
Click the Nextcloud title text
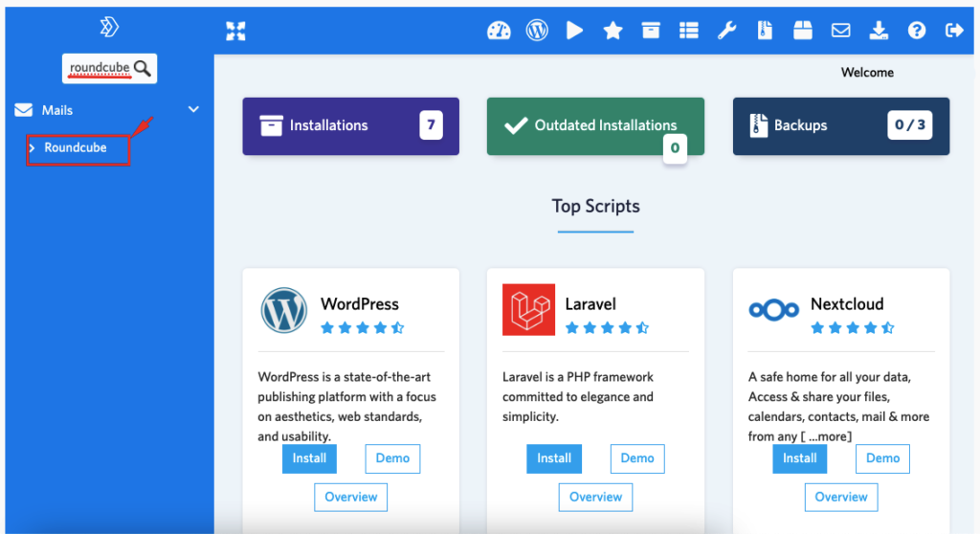[x=847, y=304]
